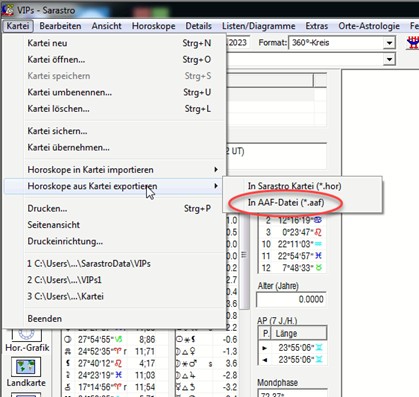419x397 pixels.
Task: Click the Länge column header
Action: pos(299,333)
